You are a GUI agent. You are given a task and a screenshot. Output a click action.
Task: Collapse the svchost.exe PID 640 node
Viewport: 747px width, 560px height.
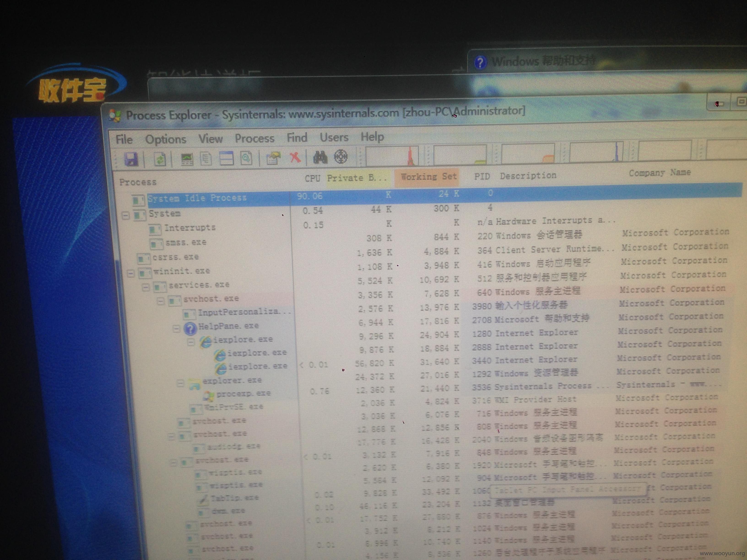pos(160,300)
